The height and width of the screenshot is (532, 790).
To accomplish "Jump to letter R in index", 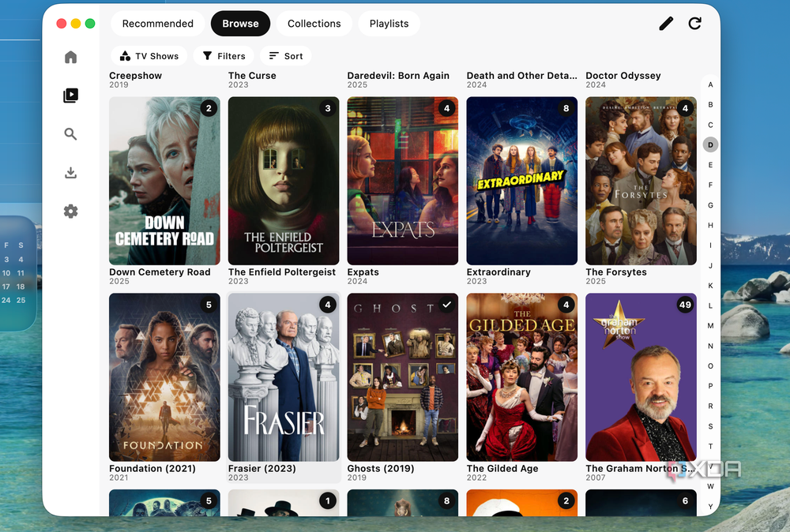I will [x=710, y=406].
